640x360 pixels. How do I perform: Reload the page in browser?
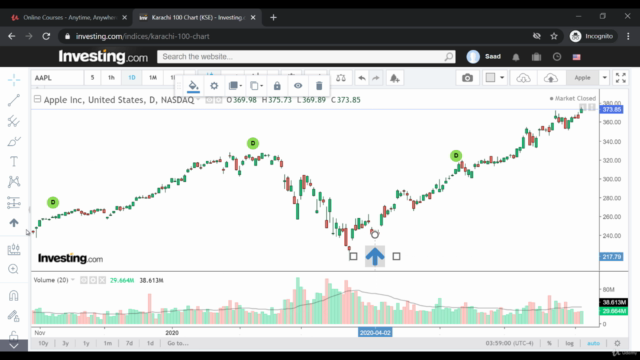click(x=46, y=36)
